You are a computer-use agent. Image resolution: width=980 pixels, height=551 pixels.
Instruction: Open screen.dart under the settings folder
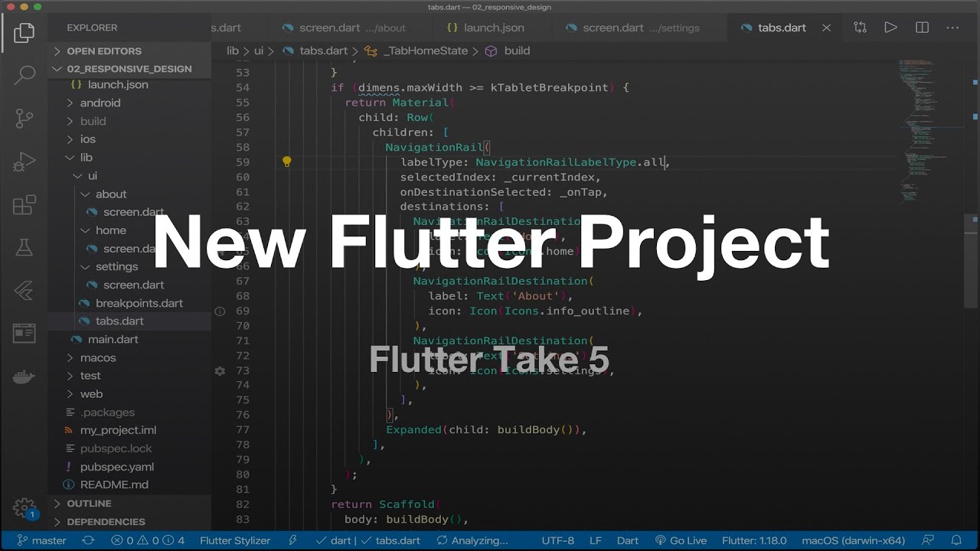tap(133, 285)
